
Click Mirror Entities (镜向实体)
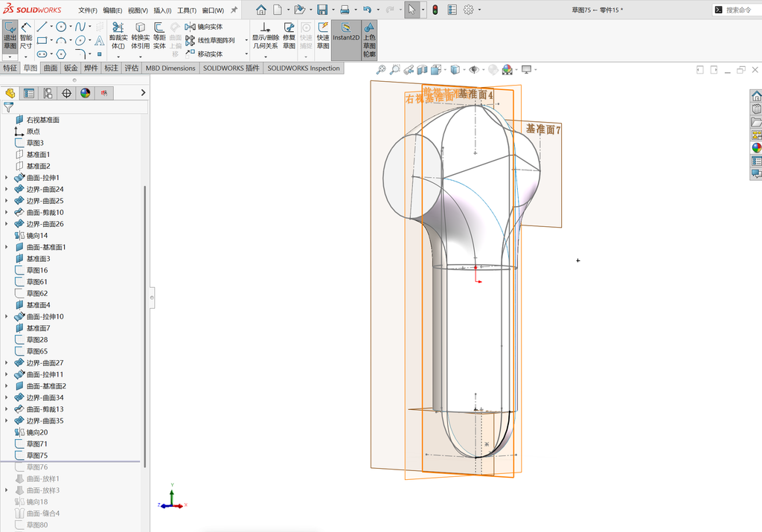[204, 27]
